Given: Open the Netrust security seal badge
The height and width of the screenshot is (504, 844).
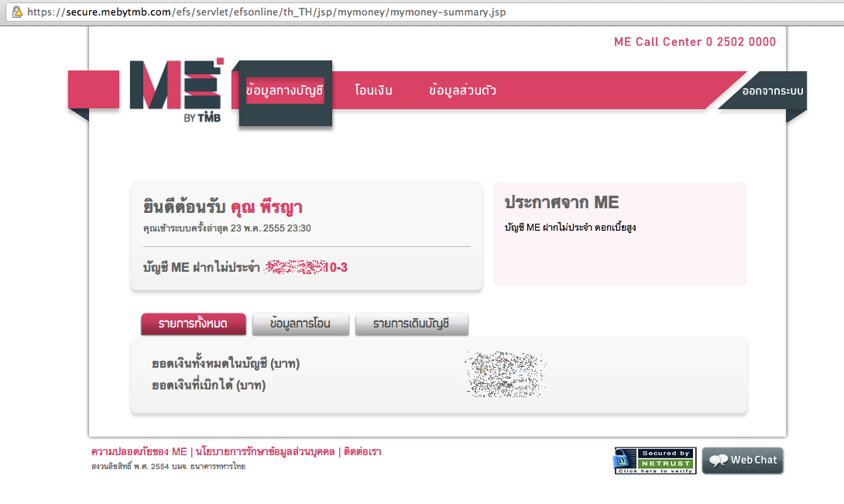Looking at the screenshot, I should [x=655, y=461].
